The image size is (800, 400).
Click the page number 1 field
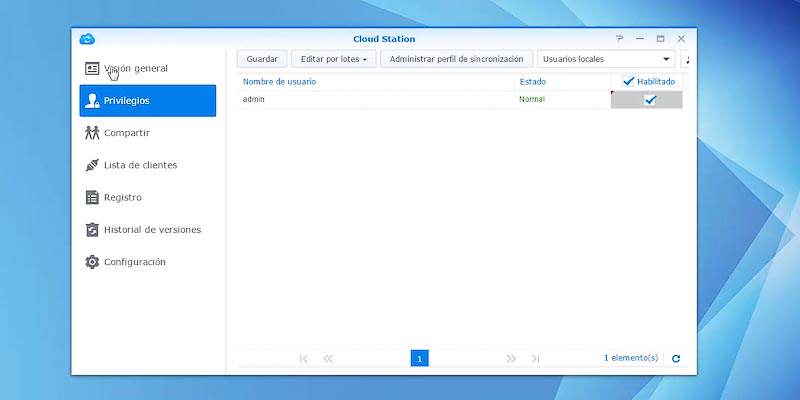click(x=419, y=358)
